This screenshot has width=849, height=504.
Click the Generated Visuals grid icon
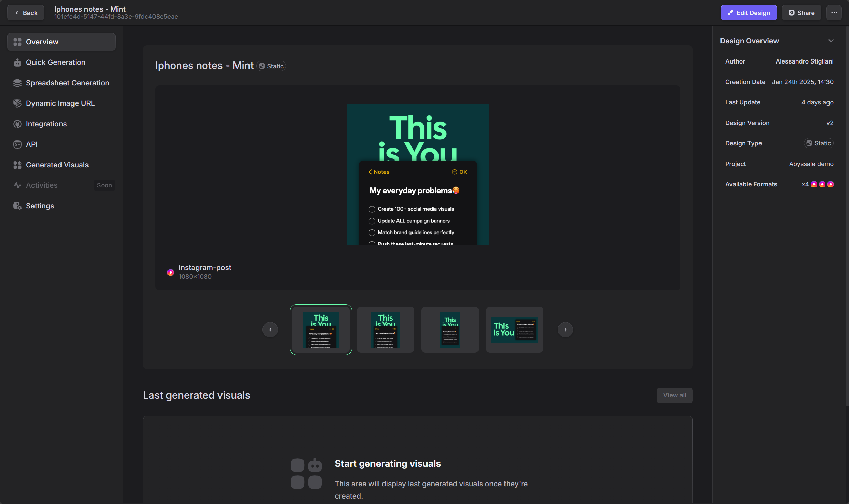click(17, 165)
